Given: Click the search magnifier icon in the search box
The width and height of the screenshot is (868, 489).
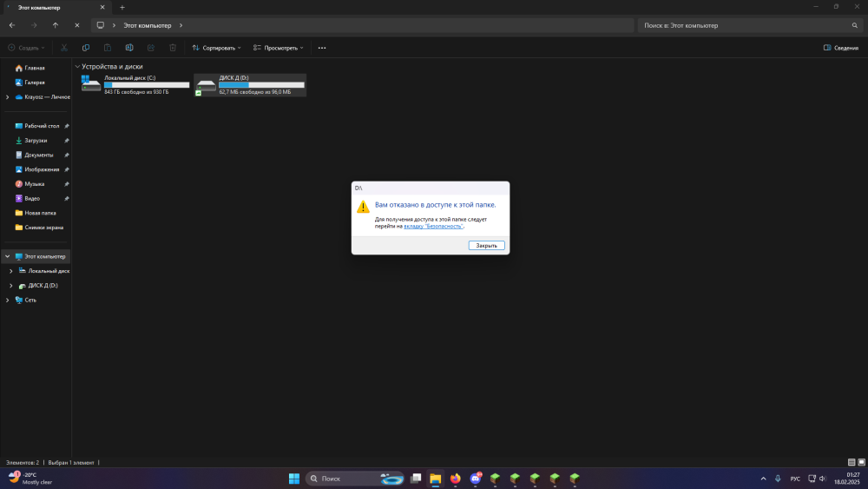Looking at the screenshot, I should coord(855,25).
